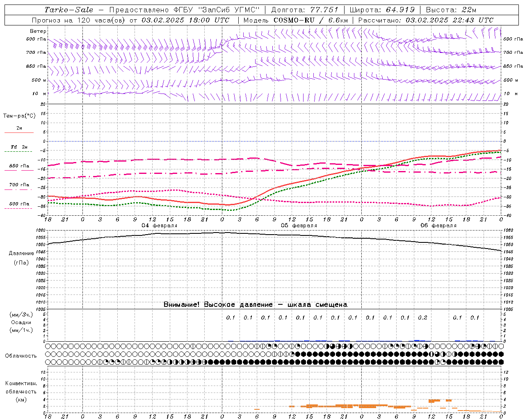525x420 pixels.
Task: Click the 'Облачность' cloud cover label
Action: click(21, 356)
